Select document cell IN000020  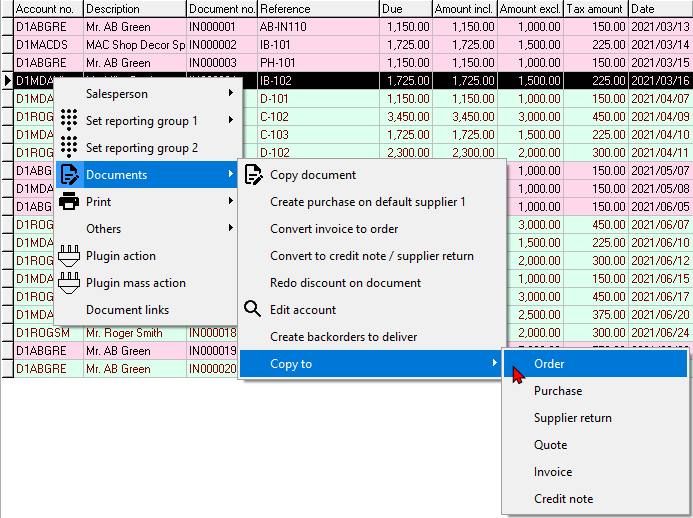[213, 369]
